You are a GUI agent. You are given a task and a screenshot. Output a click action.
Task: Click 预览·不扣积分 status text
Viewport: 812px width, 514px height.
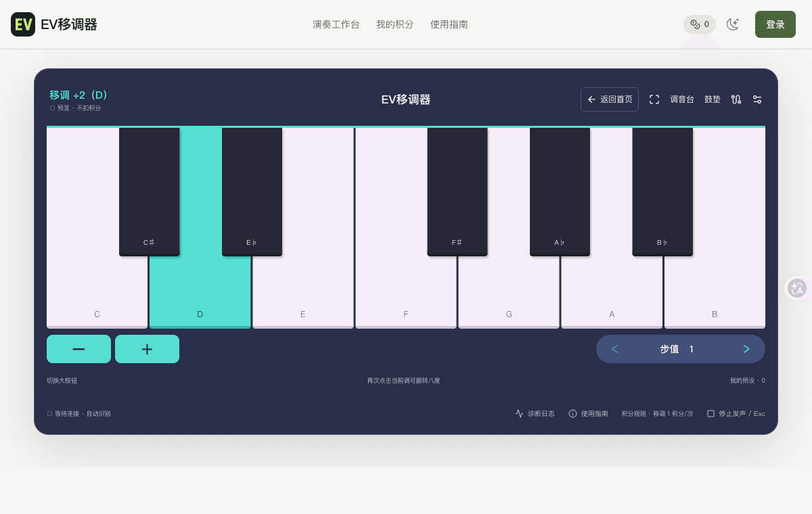75,108
